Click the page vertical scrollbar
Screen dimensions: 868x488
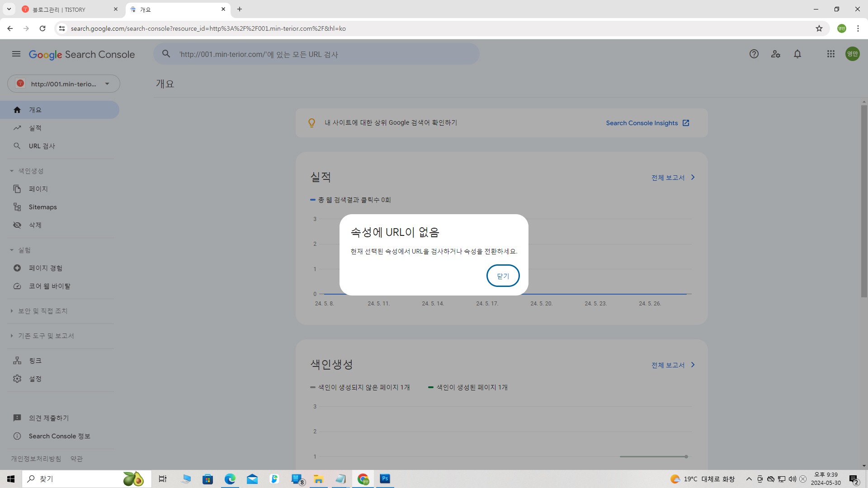coord(864,201)
